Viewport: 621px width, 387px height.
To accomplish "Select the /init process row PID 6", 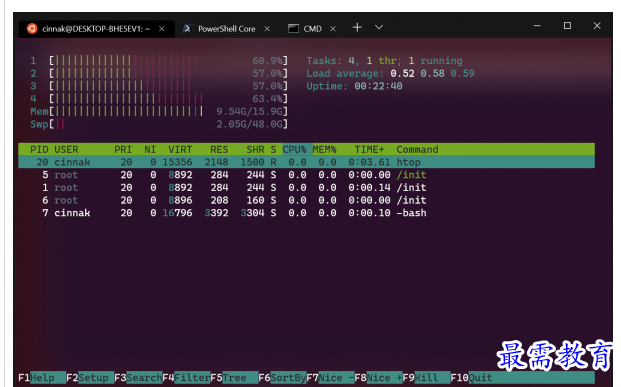I will [306, 200].
